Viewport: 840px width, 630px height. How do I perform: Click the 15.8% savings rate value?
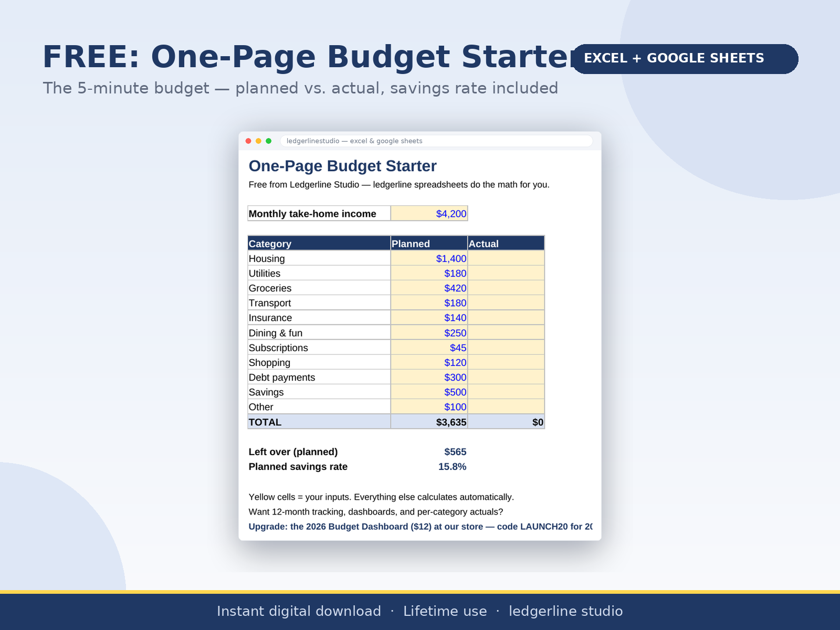point(452,466)
